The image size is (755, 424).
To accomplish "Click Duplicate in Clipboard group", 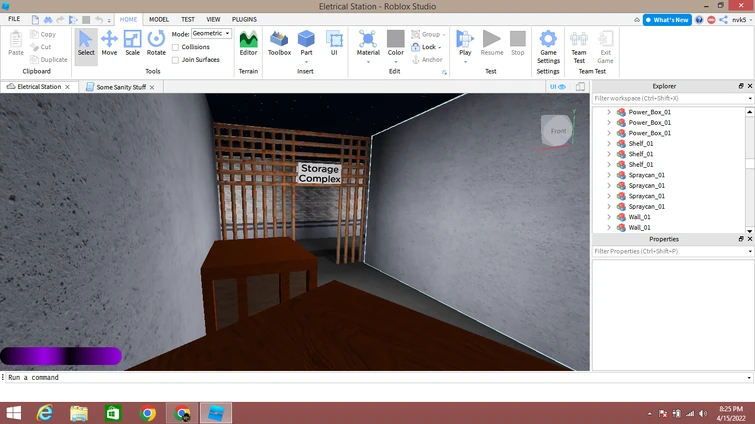I will 49,60.
